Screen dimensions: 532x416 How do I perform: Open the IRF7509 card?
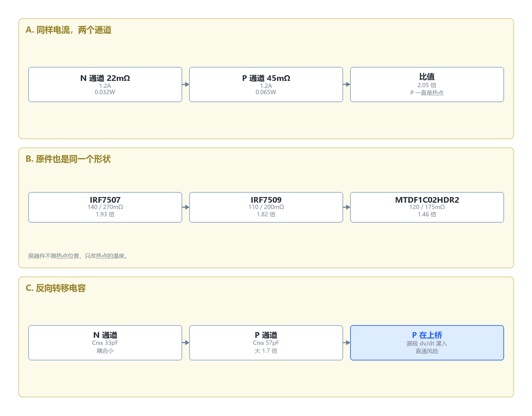[x=266, y=207]
